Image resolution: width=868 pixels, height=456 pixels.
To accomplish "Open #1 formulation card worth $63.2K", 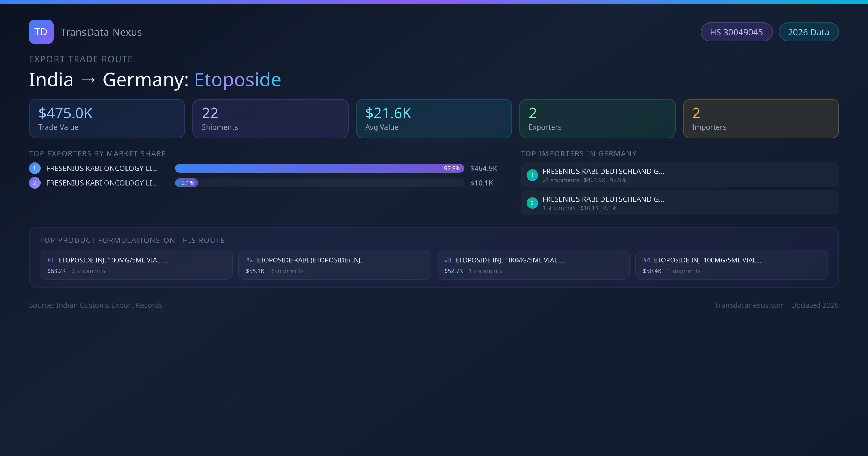I will (136, 265).
